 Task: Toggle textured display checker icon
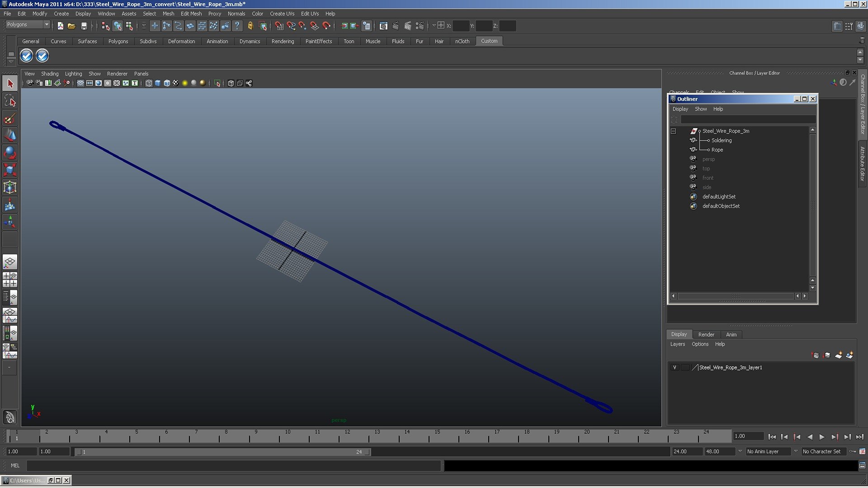(x=176, y=83)
